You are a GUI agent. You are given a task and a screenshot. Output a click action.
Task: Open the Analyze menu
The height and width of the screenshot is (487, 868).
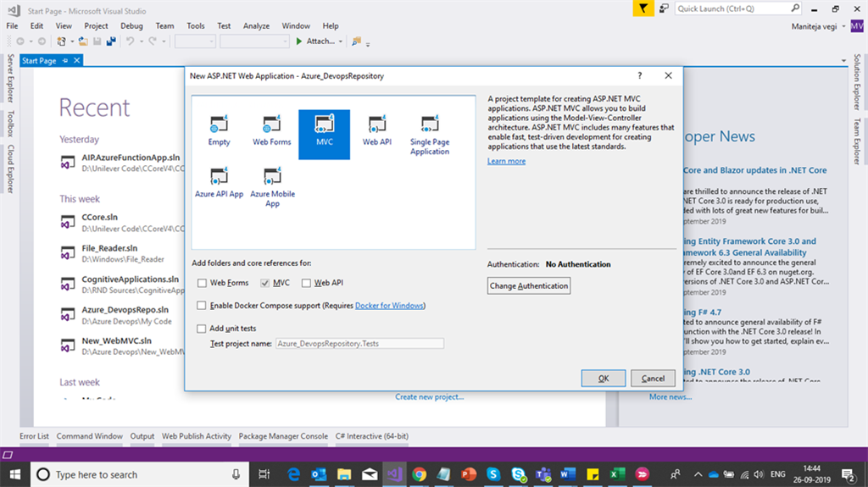pos(256,25)
